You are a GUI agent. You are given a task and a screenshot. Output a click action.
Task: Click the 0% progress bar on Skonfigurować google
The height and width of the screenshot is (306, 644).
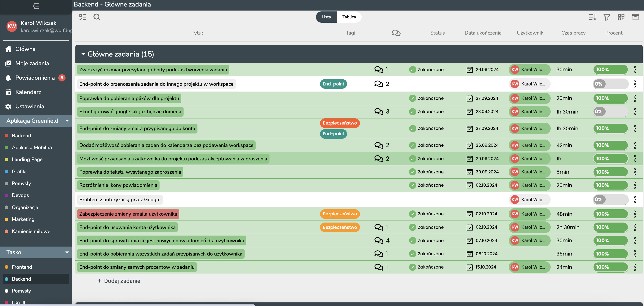click(610, 111)
